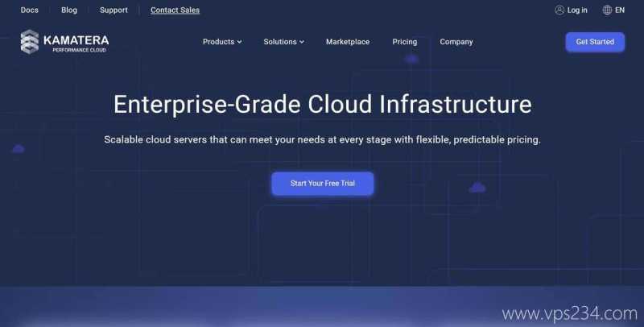Open the Marketplace page
The image size is (644, 327).
point(348,42)
